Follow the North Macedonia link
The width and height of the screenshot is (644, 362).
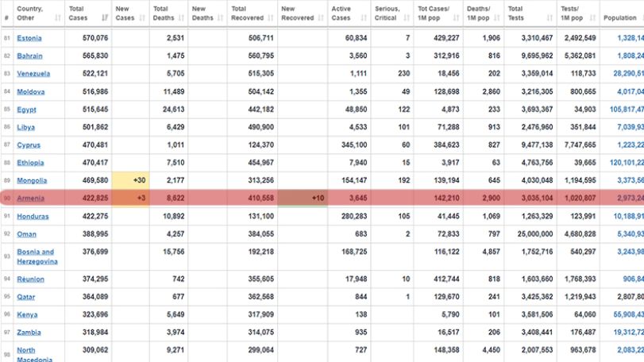click(34, 355)
